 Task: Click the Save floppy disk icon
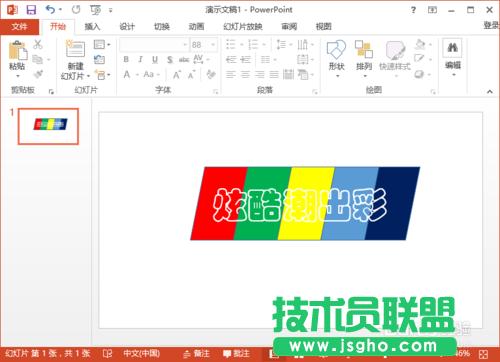[x=31, y=10]
